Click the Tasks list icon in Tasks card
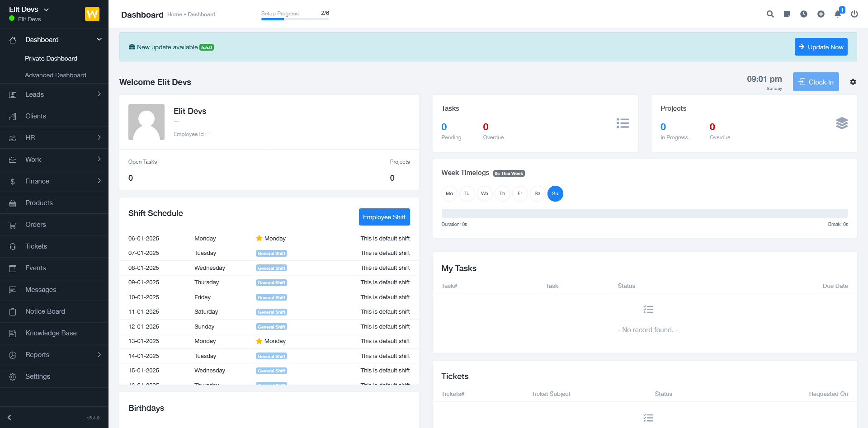The width and height of the screenshot is (868, 428). [x=623, y=123]
